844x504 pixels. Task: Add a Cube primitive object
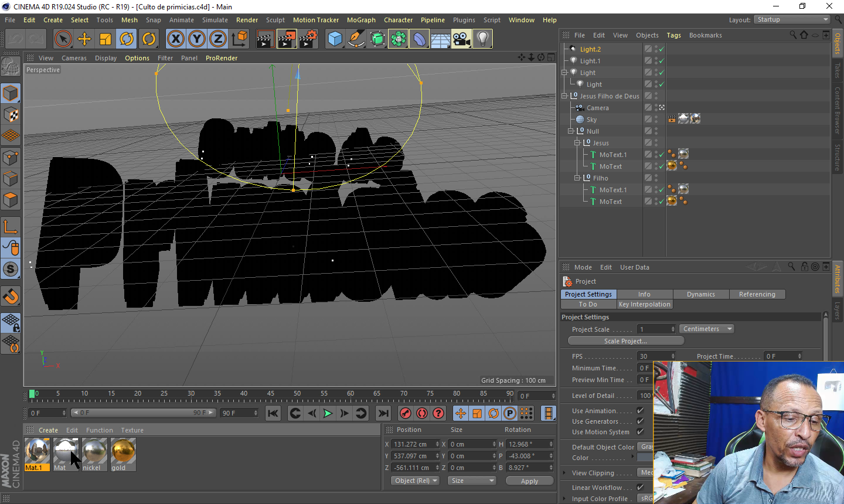click(x=335, y=39)
